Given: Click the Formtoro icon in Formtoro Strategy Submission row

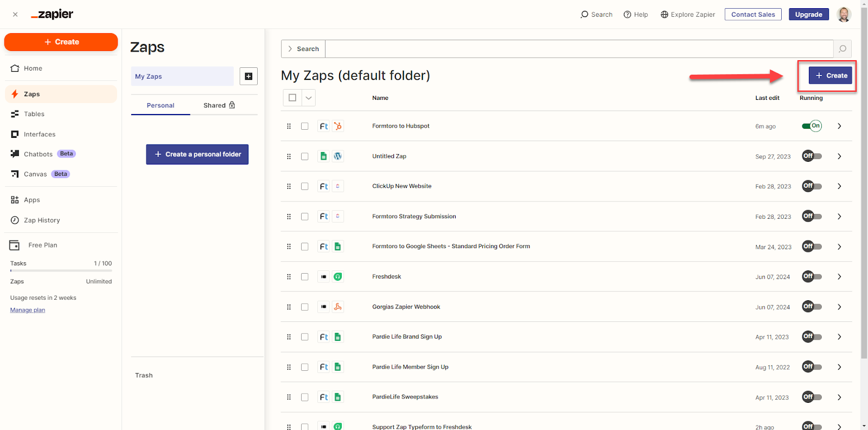Looking at the screenshot, I should (x=323, y=217).
